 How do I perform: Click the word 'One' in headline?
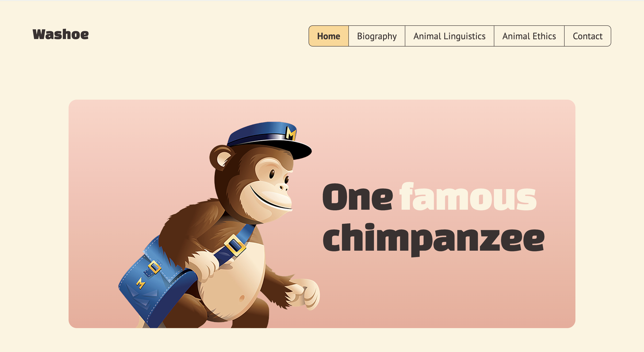[x=358, y=197]
